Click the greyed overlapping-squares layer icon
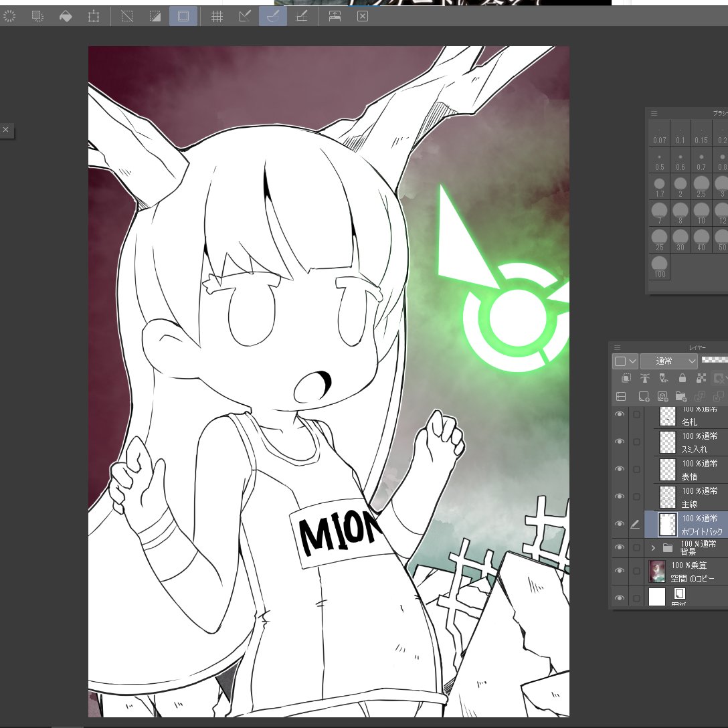This screenshot has width=728, height=728. coord(700,397)
